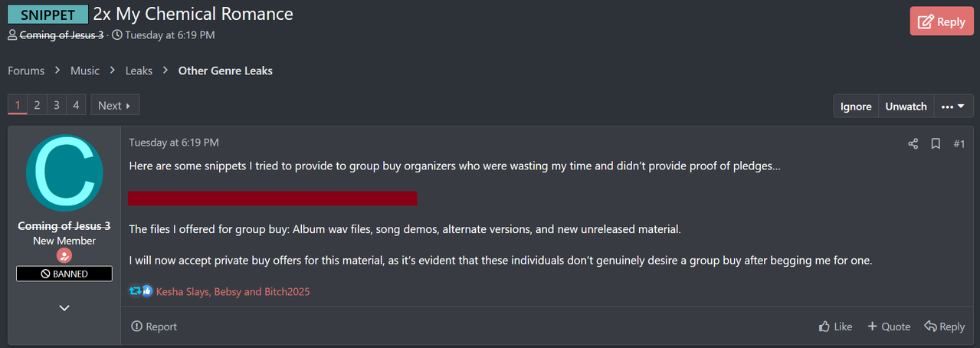Click the SNIPPET thread prefix label
Screen dimensions: 980x348
[48, 15]
